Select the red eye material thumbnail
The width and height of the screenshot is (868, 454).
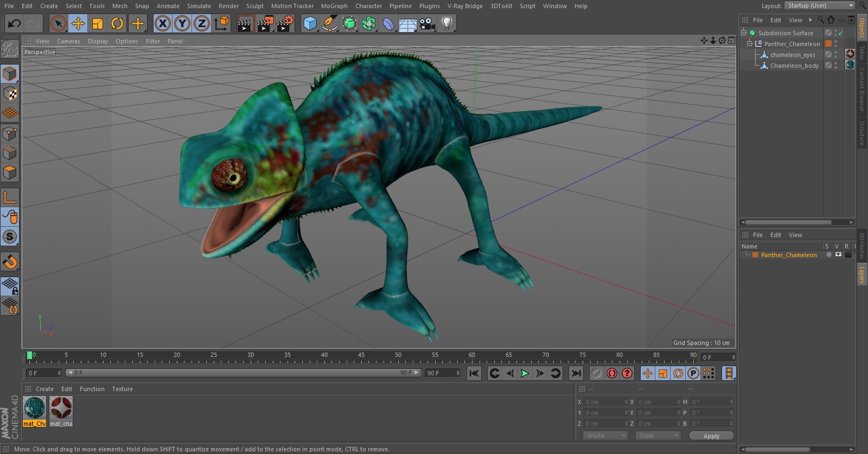point(61,408)
